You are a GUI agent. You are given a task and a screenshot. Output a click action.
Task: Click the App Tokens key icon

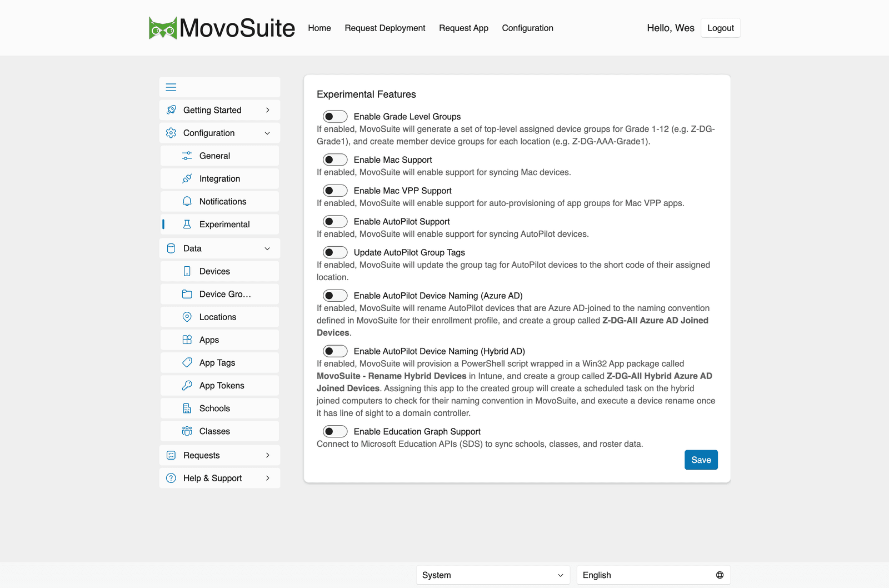click(187, 385)
